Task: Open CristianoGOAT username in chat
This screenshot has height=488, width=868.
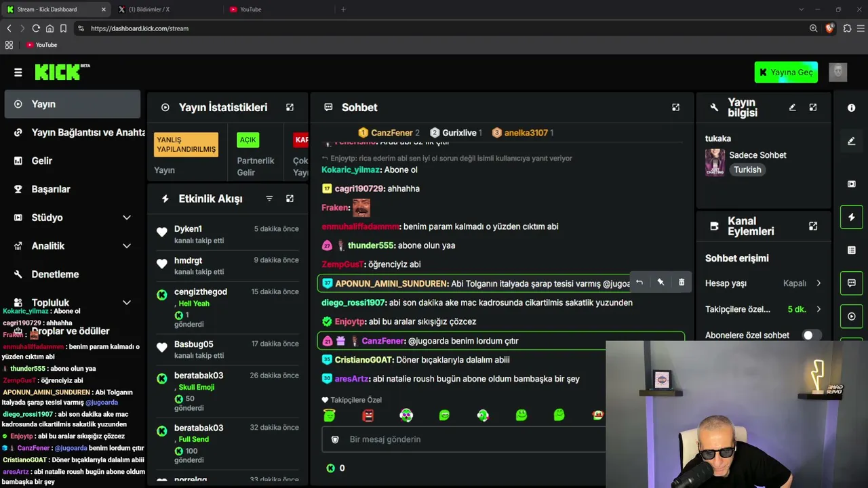Action: tap(363, 360)
